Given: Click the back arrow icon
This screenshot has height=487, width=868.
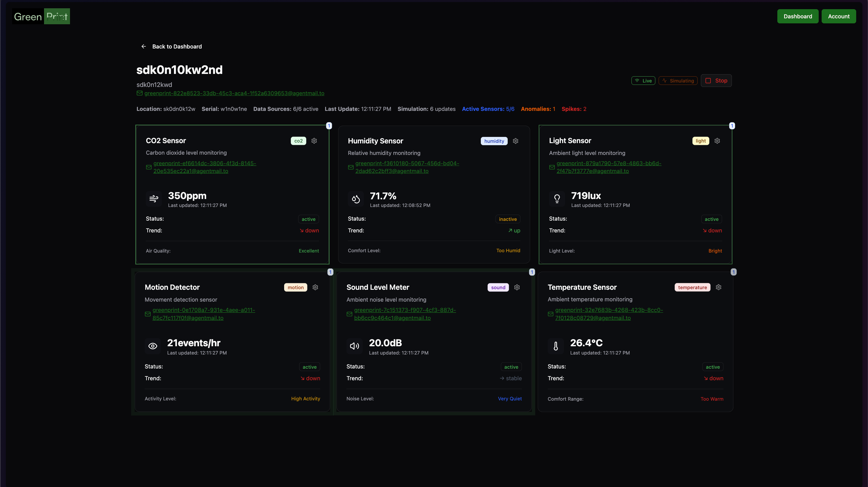Looking at the screenshot, I should coord(144,46).
